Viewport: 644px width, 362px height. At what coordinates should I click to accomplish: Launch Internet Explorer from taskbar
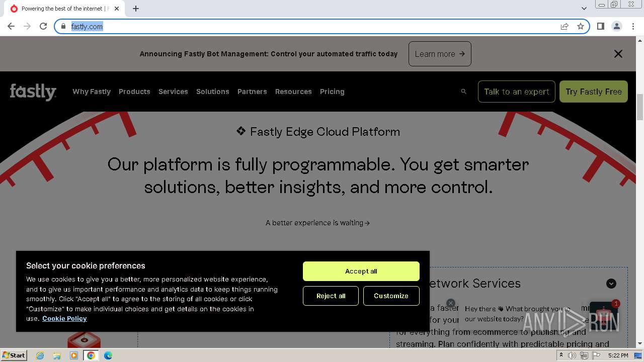click(40, 355)
